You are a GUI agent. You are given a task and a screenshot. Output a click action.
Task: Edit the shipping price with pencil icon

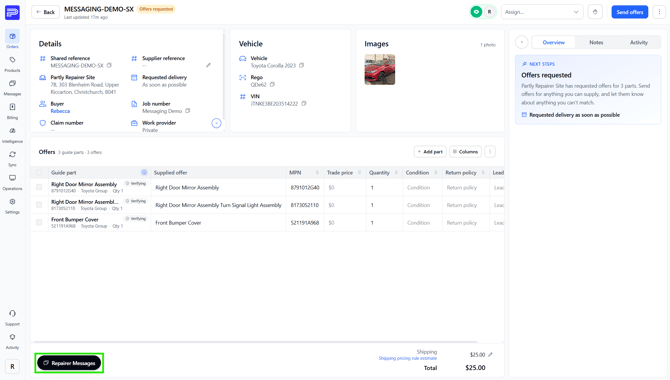coord(491,354)
